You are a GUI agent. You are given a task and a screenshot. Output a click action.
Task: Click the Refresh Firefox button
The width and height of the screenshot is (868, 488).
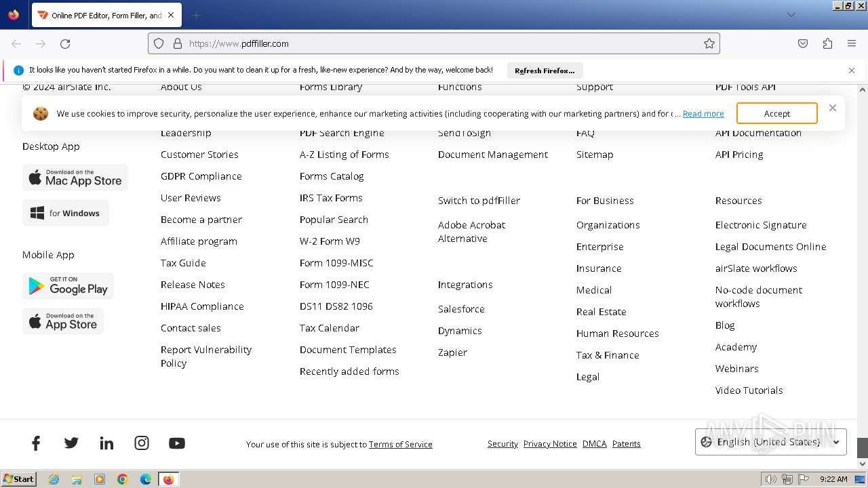pos(545,70)
